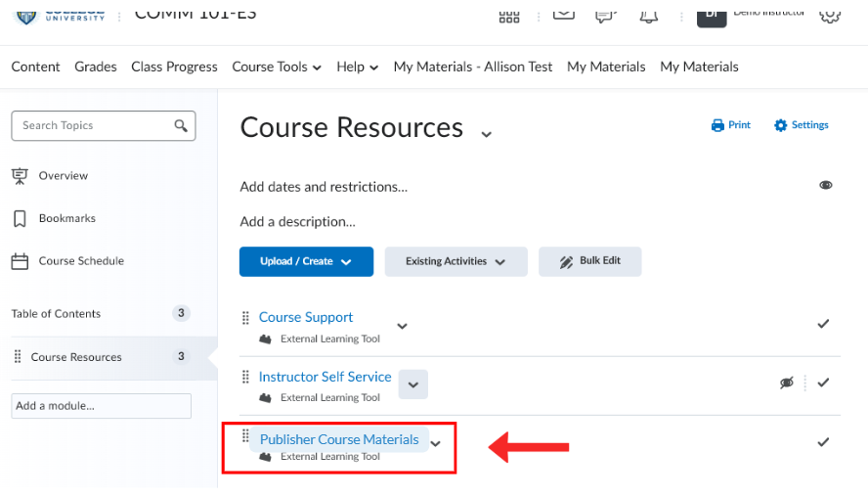
Task: Click the Bulk Edit button
Action: click(x=589, y=261)
